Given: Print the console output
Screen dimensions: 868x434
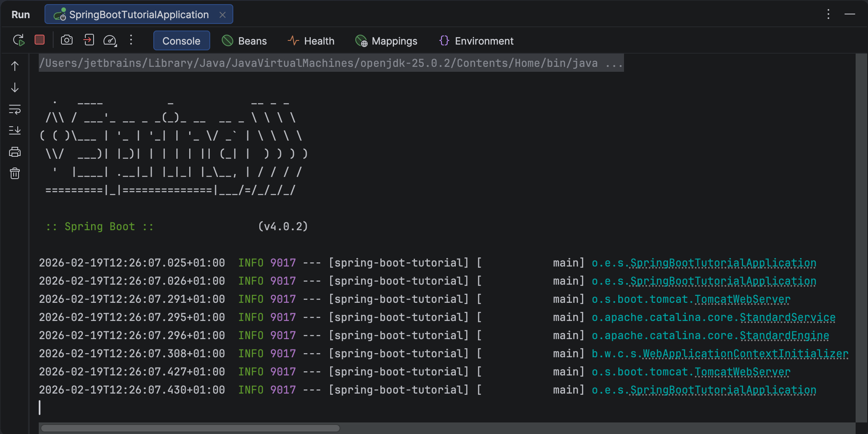Looking at the screenshot, I should [15, 152].
